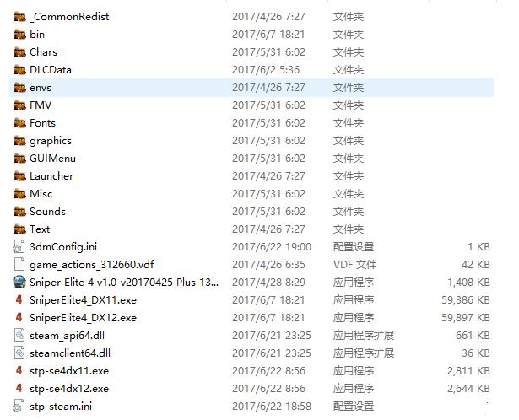
Task: Click the 3dmConfig.ini gear file icon
Action: [x=19, y=247]
